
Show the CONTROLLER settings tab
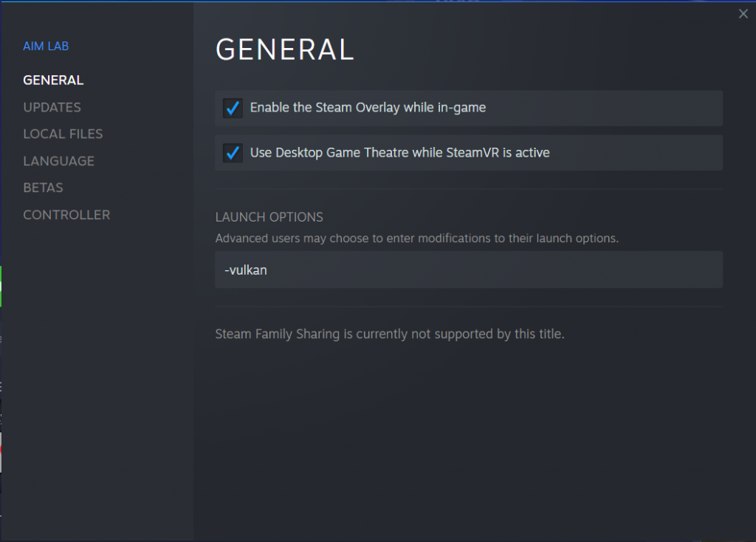click(66, 215)
